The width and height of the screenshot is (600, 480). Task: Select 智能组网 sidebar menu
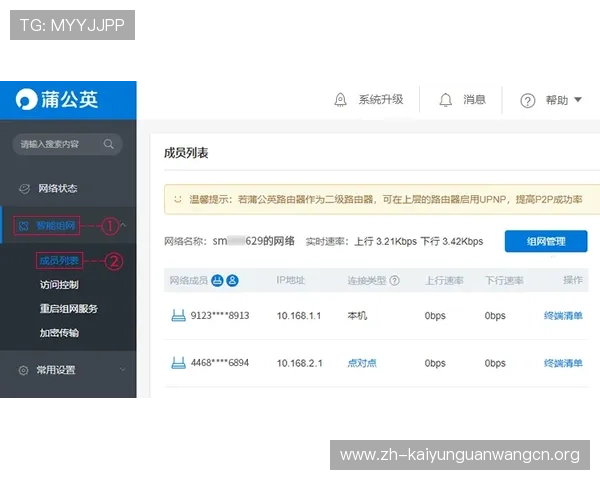tap(55, 225)
